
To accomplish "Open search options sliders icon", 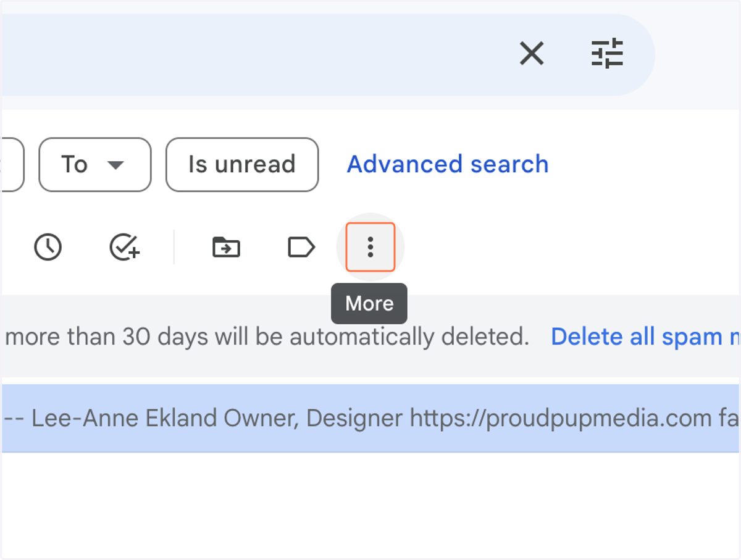I will click(608, 54).
